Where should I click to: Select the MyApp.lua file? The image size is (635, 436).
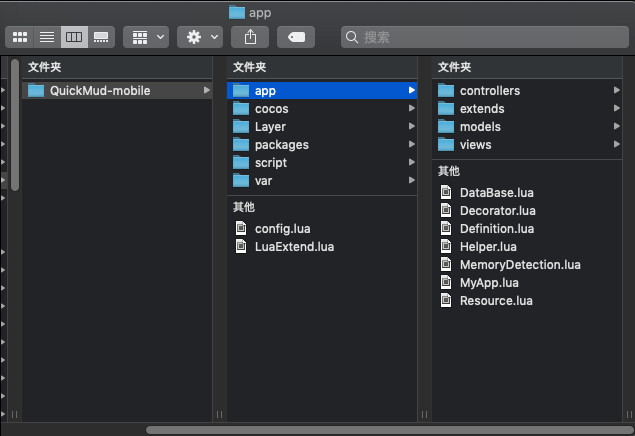point(488,283)
